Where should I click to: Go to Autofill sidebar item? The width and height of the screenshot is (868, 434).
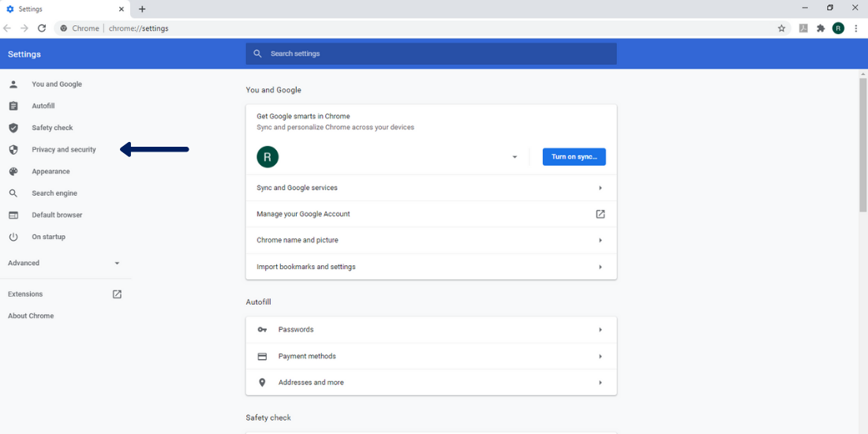click(x=43, y=106)
